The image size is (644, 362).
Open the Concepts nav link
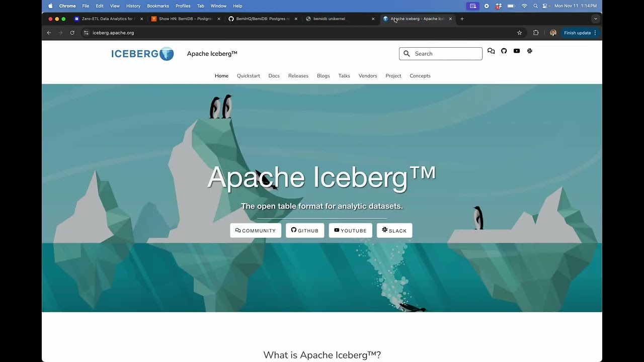pyautogui.click(x=420, y=76)
